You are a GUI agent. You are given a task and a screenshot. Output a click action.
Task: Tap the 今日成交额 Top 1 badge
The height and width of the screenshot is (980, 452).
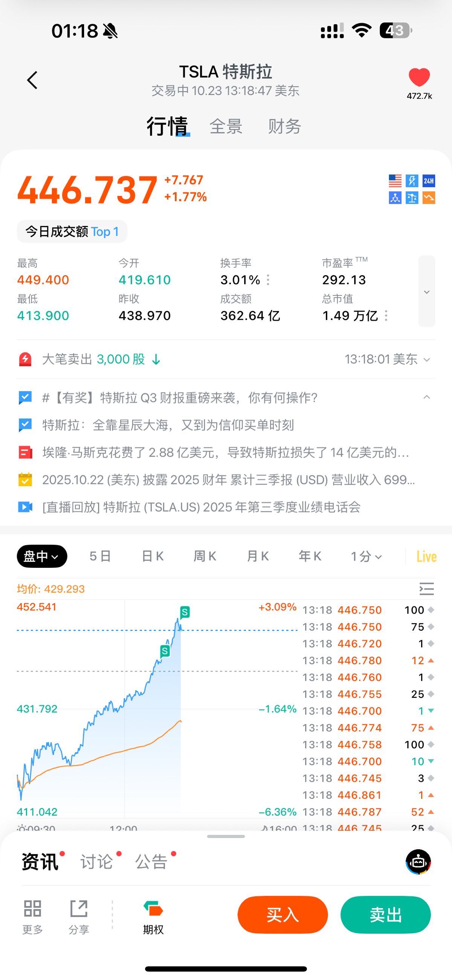[x=72, y=231]
